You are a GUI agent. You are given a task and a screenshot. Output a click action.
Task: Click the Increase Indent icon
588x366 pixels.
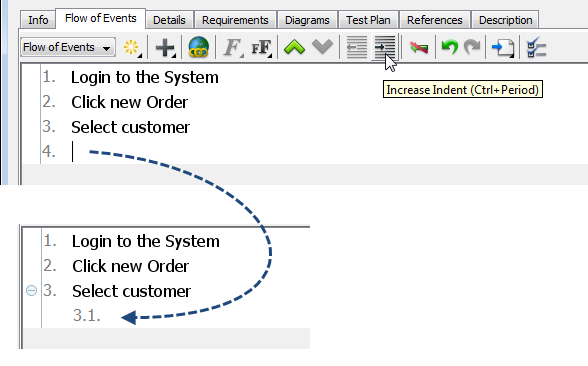(x=385, y=47)
